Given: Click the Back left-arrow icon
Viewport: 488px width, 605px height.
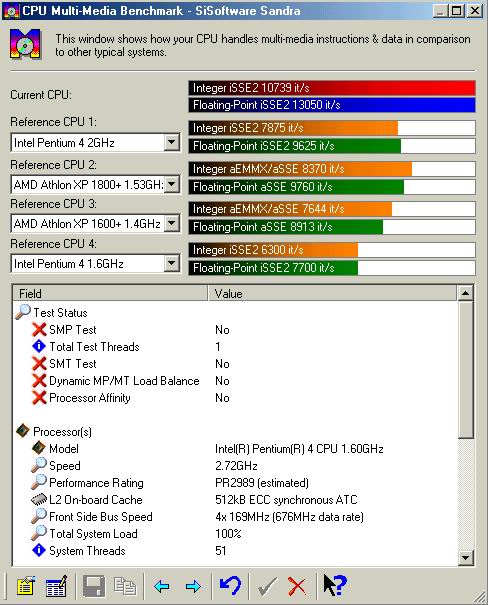Looking at the screenshot, I should [161, 586].
